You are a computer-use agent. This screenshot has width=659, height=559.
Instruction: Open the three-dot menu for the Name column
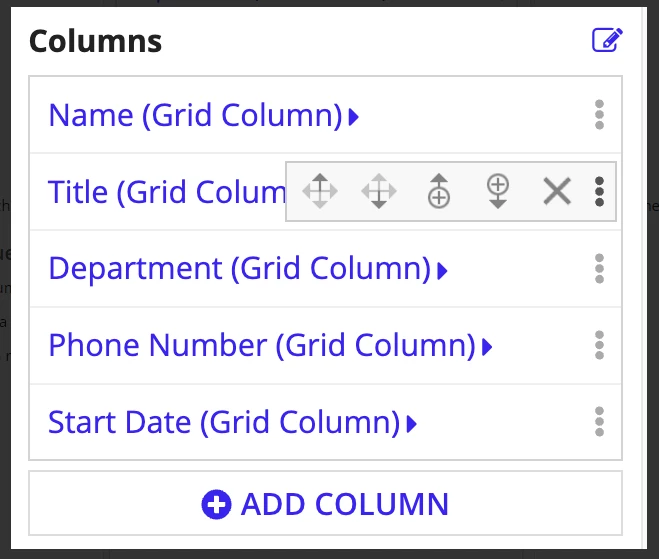(600, 115)
